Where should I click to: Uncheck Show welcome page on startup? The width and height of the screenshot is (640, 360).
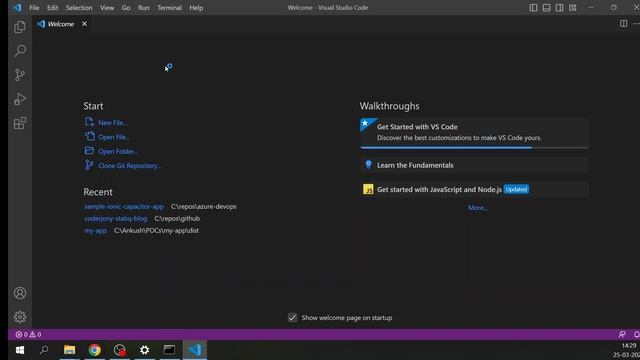tap(292, 317)
